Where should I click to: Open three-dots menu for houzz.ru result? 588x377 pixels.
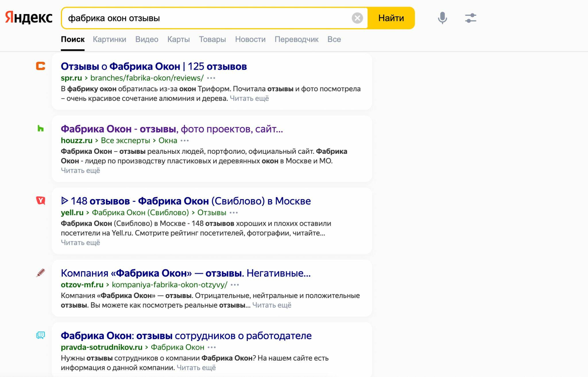click(185, 141)
